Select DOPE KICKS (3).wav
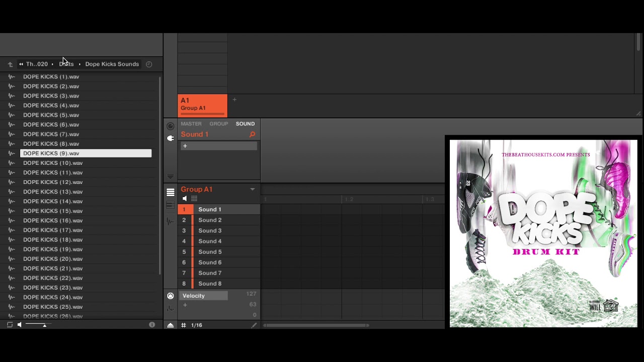 click(x=51, y=96)
